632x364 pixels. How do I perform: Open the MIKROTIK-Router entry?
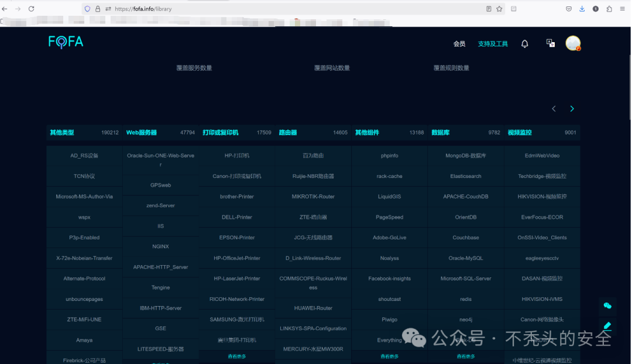click(313, 197)
